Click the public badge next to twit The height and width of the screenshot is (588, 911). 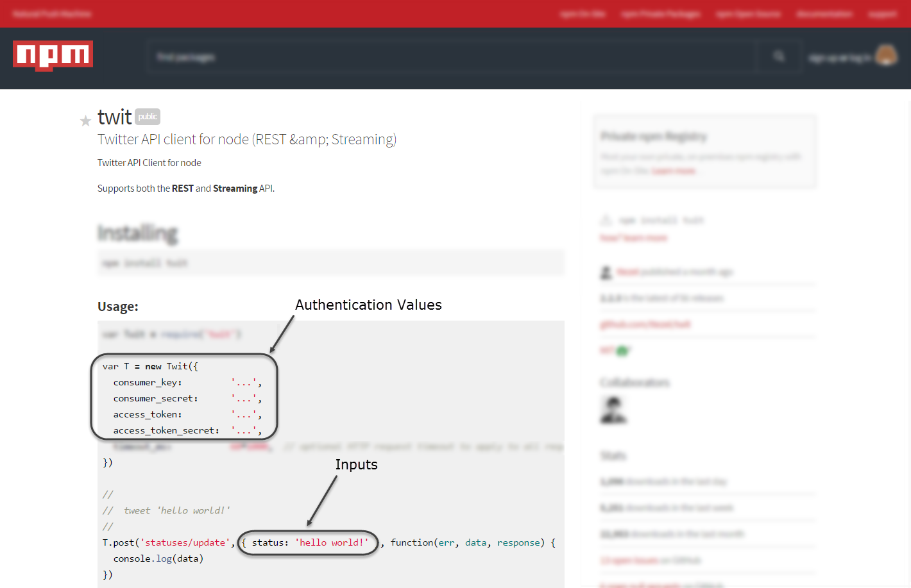coord(148,116)
